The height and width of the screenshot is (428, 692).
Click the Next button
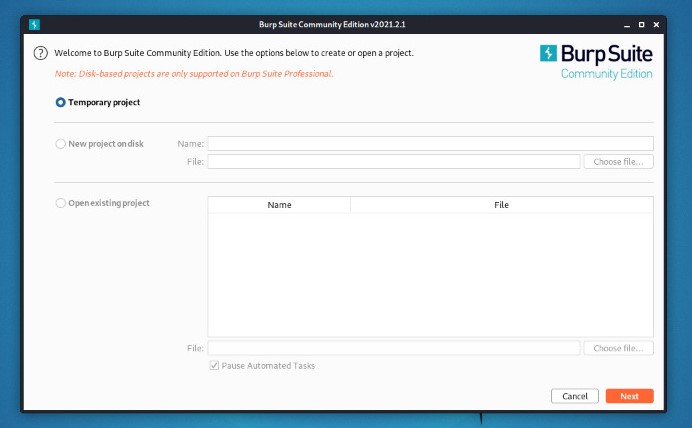(629, 396)
